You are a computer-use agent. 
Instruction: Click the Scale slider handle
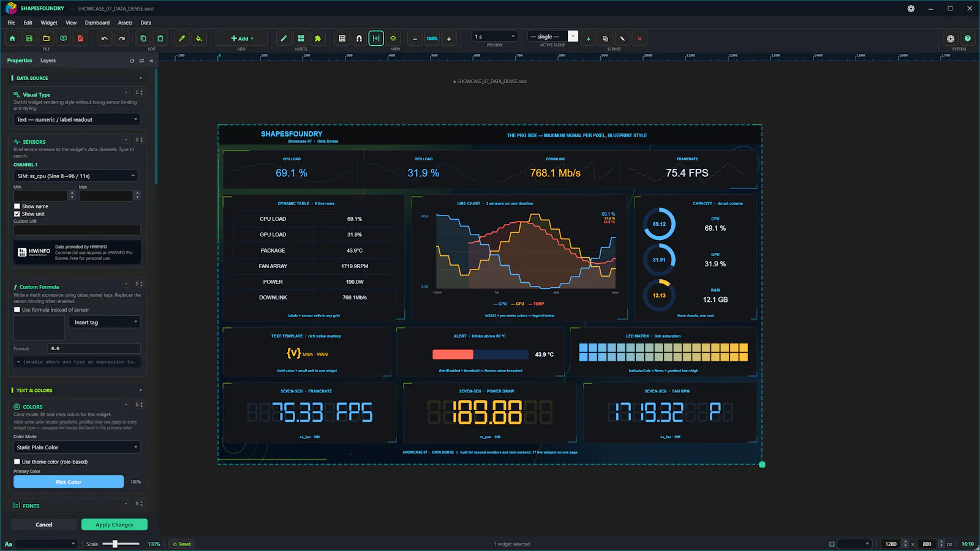point(115,544)
